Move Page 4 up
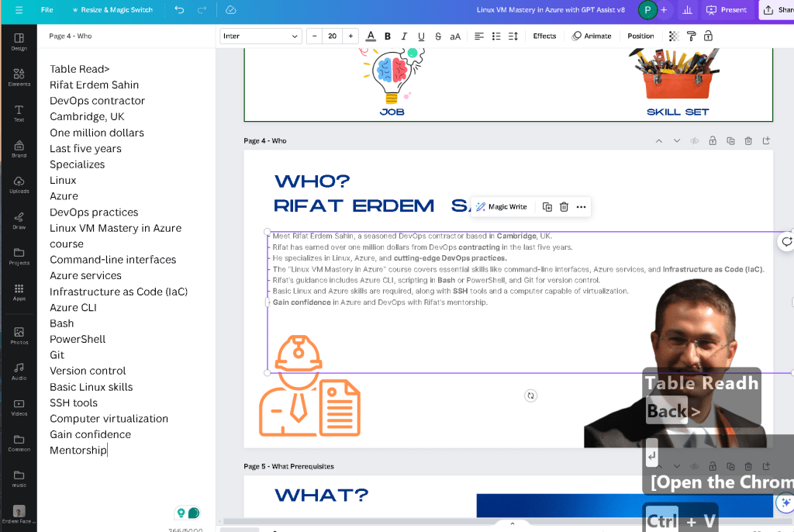This screenshot has width=794, height=532. tap(659, 141)
